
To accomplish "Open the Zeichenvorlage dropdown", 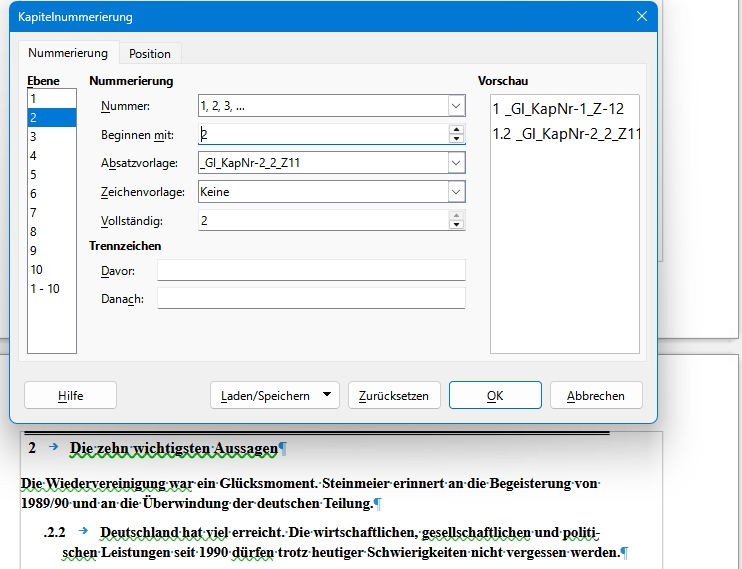I will (x=456, y=192).
